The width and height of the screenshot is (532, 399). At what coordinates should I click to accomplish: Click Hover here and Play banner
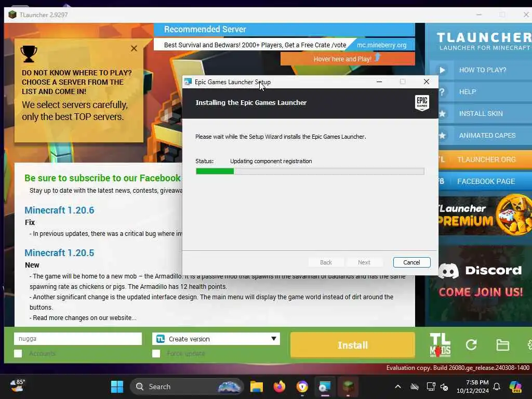click(x=348, y=59)
